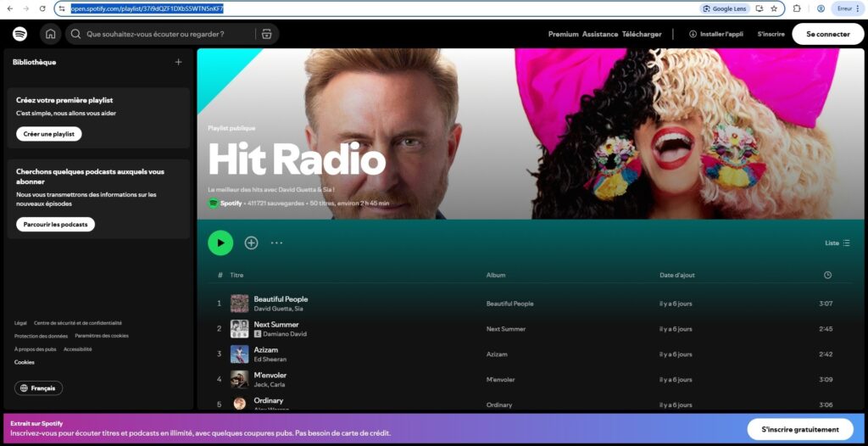The width and height of the screenshot is (868, 446).
Task: Open track title Ordinary
Action: click(269, 400)
